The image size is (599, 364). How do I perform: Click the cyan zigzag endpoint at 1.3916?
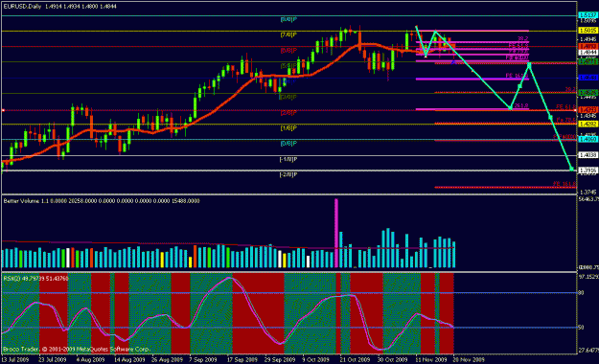(x=571, y=169)
